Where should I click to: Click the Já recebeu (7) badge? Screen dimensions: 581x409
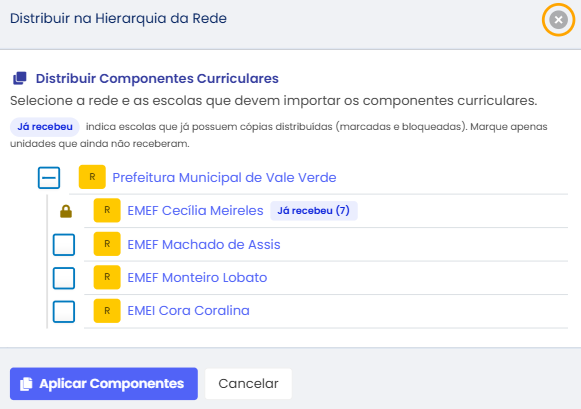(x=314, y=211)
